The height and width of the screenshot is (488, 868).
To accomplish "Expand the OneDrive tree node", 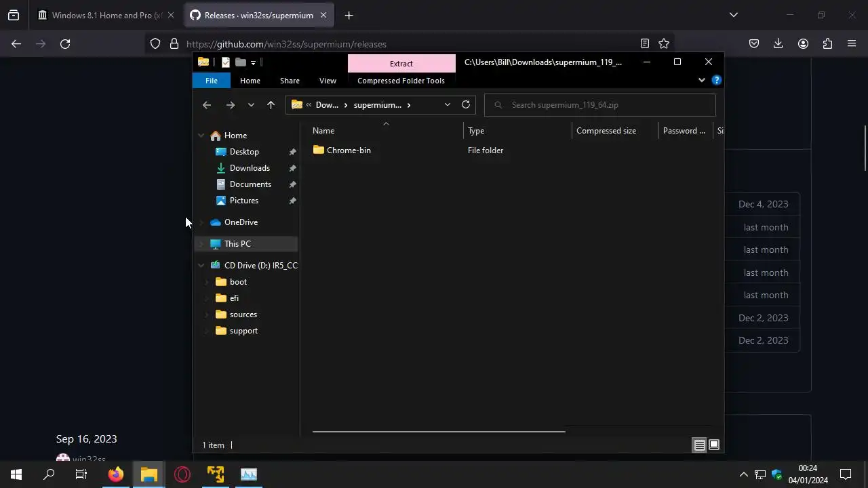I will click(201, 222).
